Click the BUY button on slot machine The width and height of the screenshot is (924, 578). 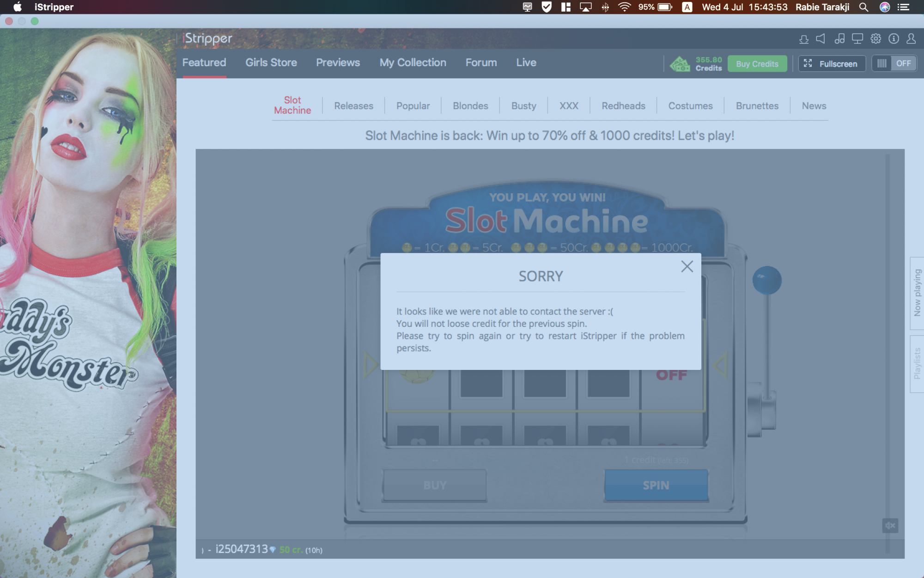[434, 485]
